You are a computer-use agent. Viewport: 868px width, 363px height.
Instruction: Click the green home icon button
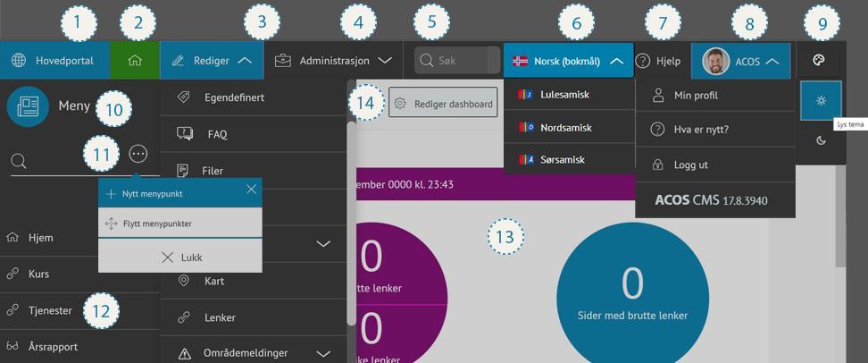135,61
